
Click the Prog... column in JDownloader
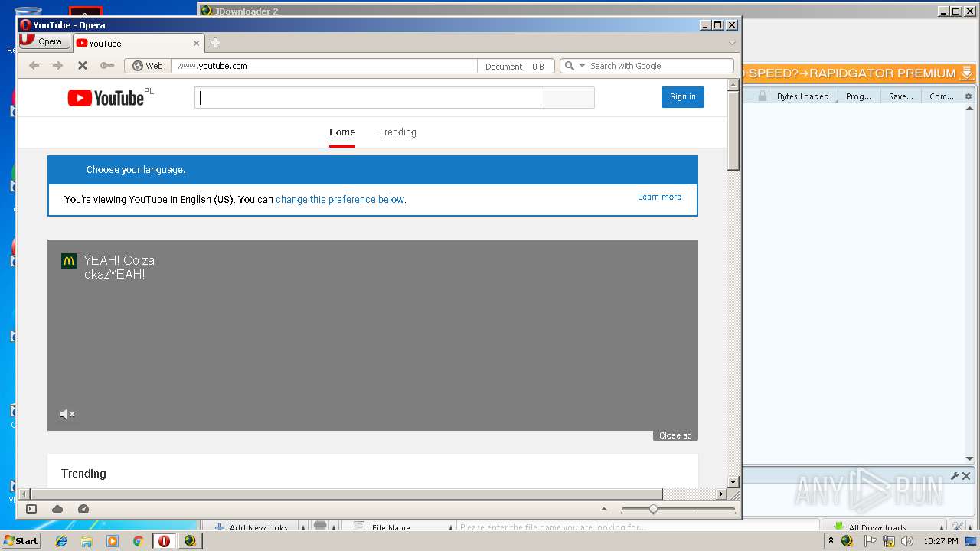(858, 96)
